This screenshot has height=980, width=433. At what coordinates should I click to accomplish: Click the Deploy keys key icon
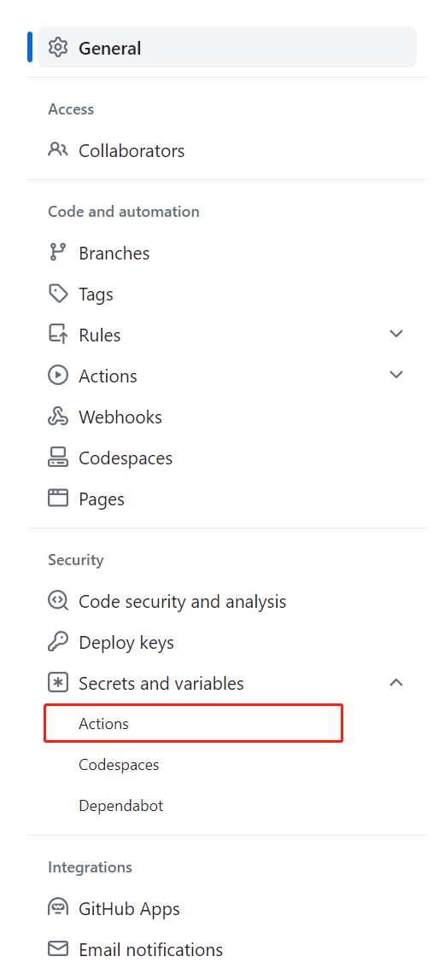pyautogui.click(x=57, y=643)
